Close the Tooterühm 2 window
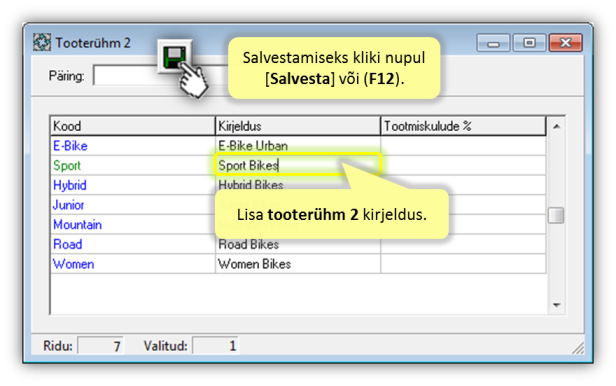616x386 pixels. pos(566,43)
